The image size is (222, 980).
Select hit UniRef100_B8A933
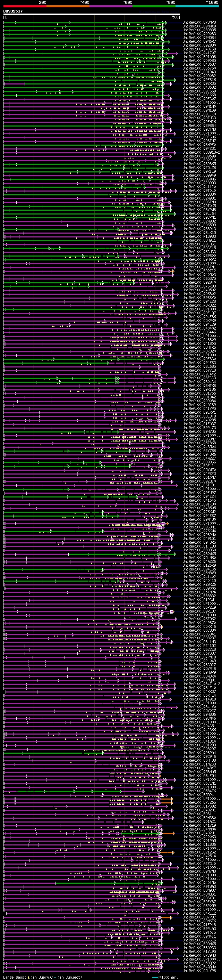[x=199, y=948]
